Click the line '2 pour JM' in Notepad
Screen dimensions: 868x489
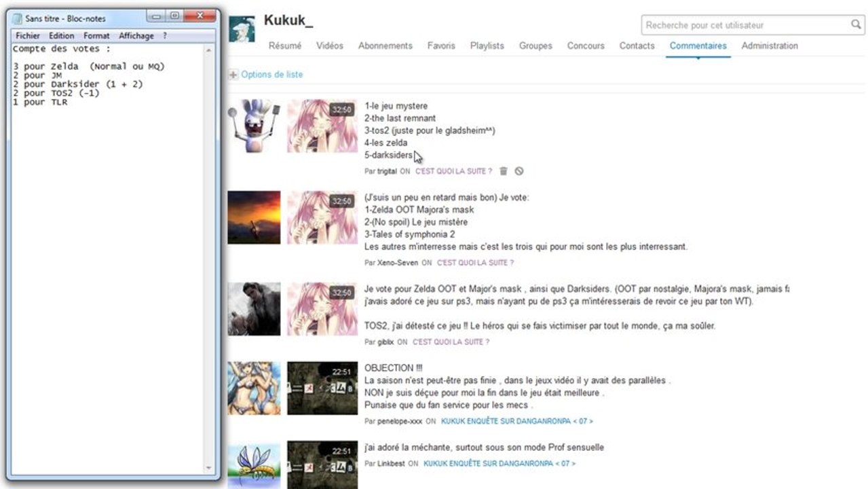(x=37, y=75)
